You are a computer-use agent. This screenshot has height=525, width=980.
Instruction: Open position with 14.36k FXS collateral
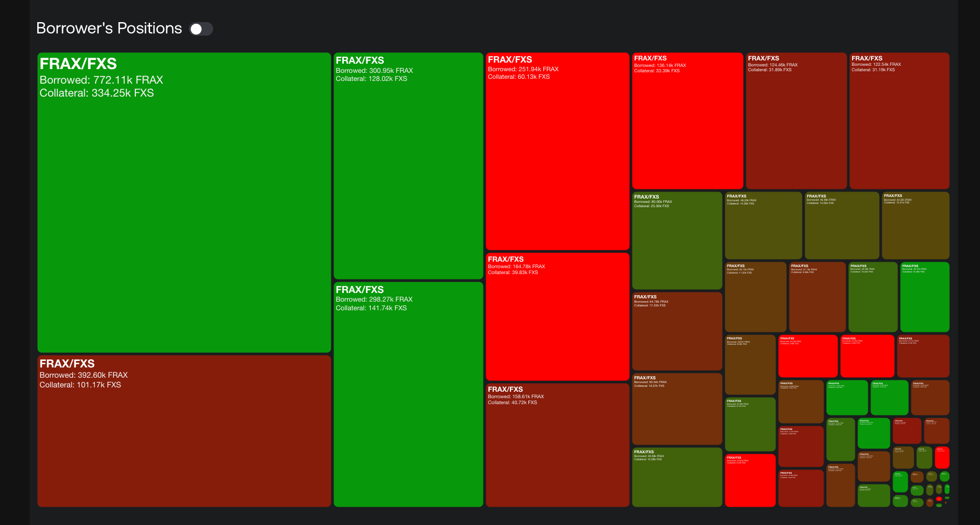(763, 226)
